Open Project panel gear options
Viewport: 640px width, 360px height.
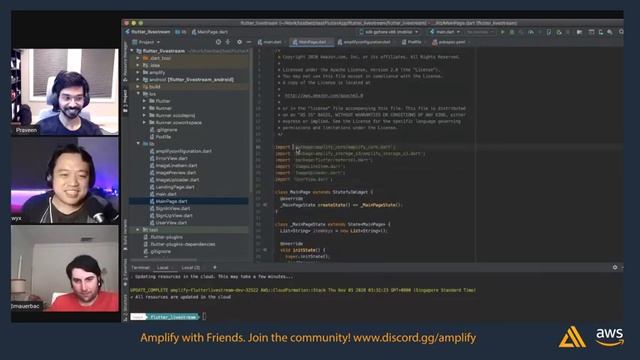tap(240, 42)
